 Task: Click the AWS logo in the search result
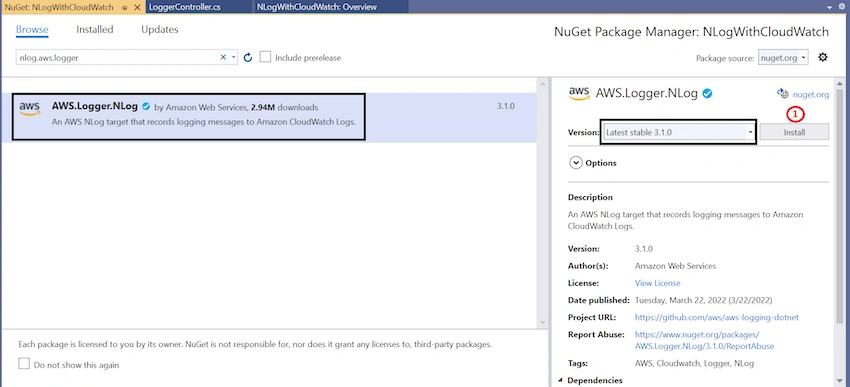coord(30,108)
